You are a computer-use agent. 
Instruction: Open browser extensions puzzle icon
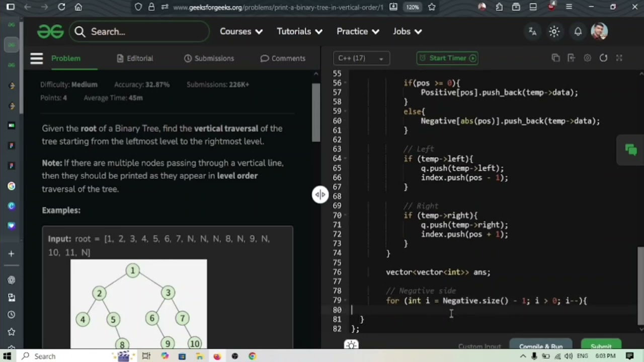click(499, 7)
